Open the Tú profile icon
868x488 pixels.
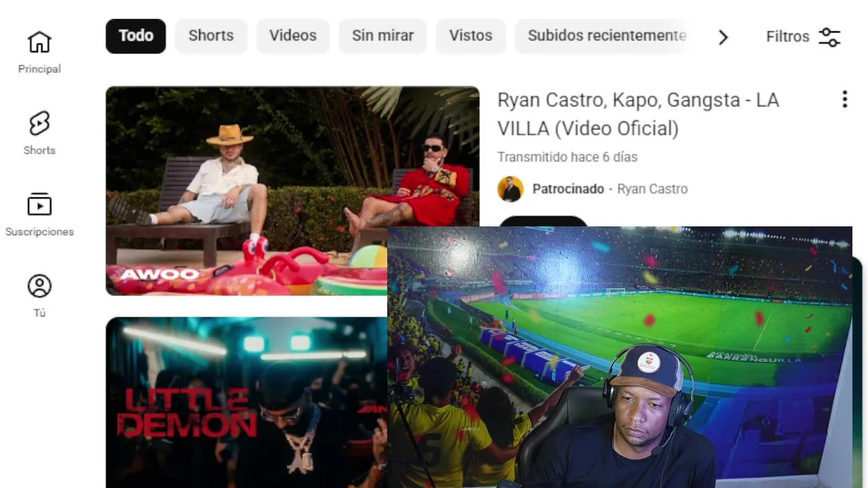click(x=39, y=286)
